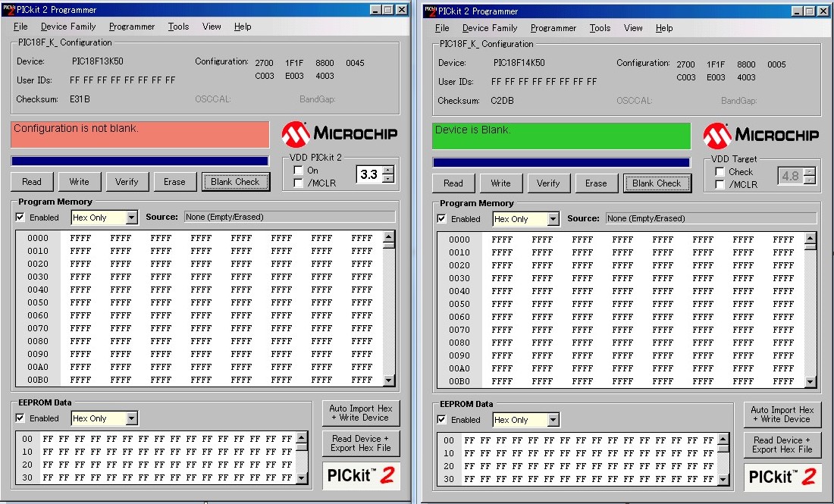
Task: Expand EEPROM Data Hex Only dropdown, PIC18F14K50 window
Action: click(553, 420)
